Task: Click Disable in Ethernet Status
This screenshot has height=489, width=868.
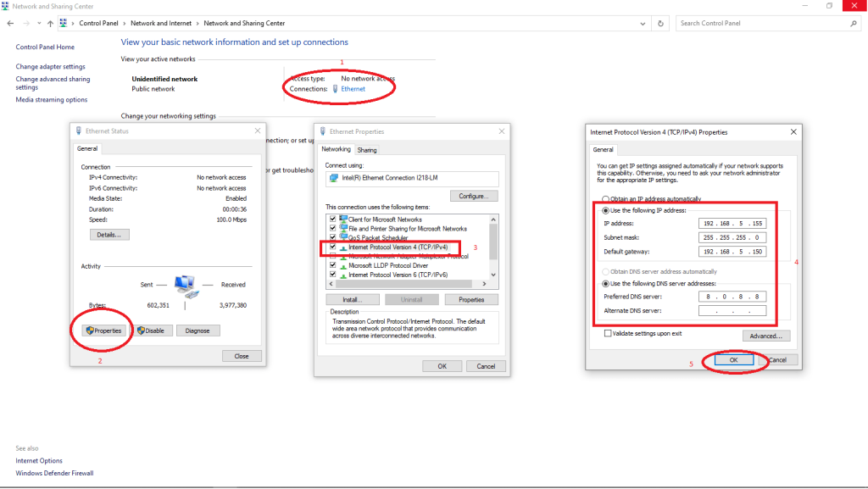Action: pyautogui.click(x=151, y=331)
